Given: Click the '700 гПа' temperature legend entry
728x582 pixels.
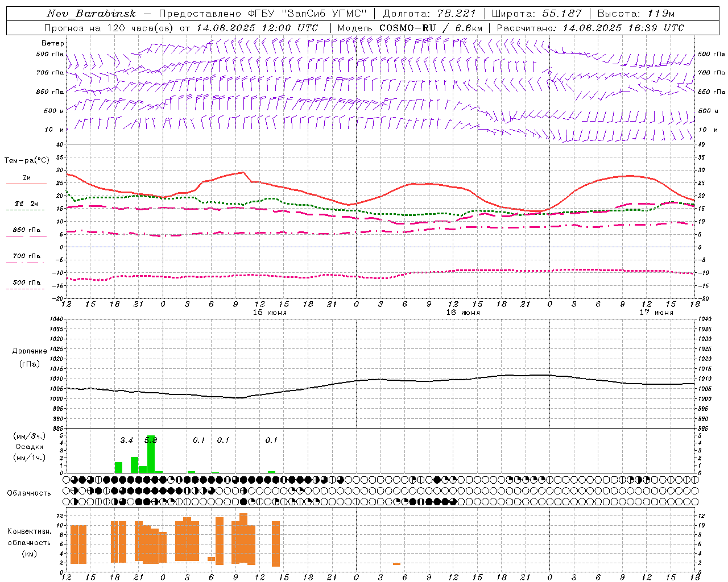Looking at the screenshot, I should click(x=27, y=256).
